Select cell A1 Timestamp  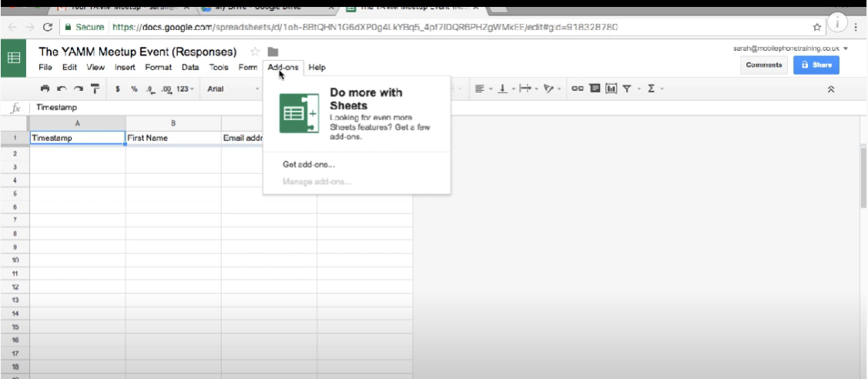tap(78, 138)
